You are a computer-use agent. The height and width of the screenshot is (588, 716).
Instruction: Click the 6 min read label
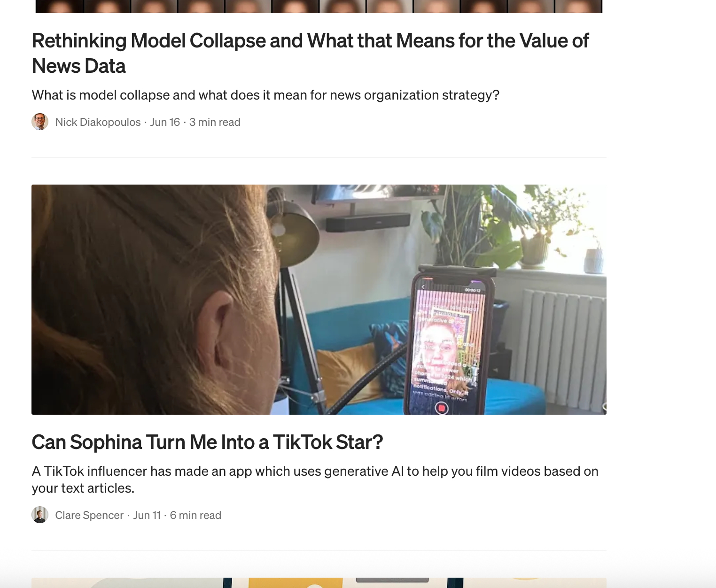195,515
